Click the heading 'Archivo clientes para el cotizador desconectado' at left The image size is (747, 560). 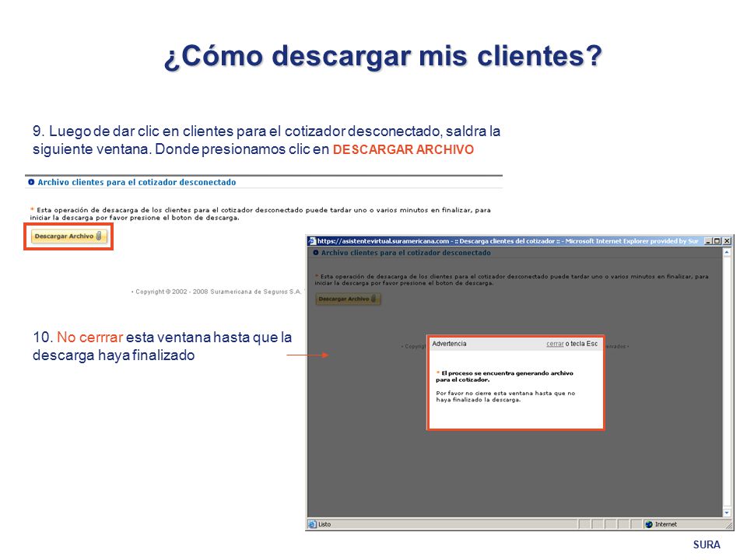coord(137,182)
